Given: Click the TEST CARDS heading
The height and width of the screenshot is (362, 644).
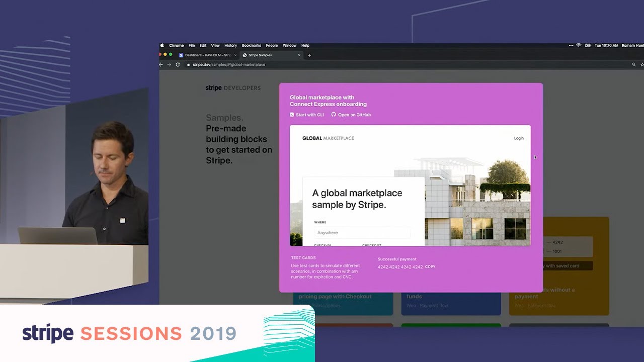Looking at the screenshot, I should 303,258.
